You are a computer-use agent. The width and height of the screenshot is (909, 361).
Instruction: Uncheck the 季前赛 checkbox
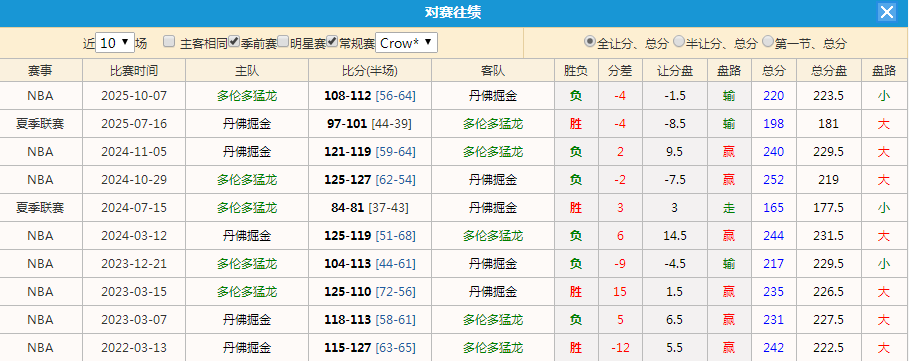tap(234, 42)
